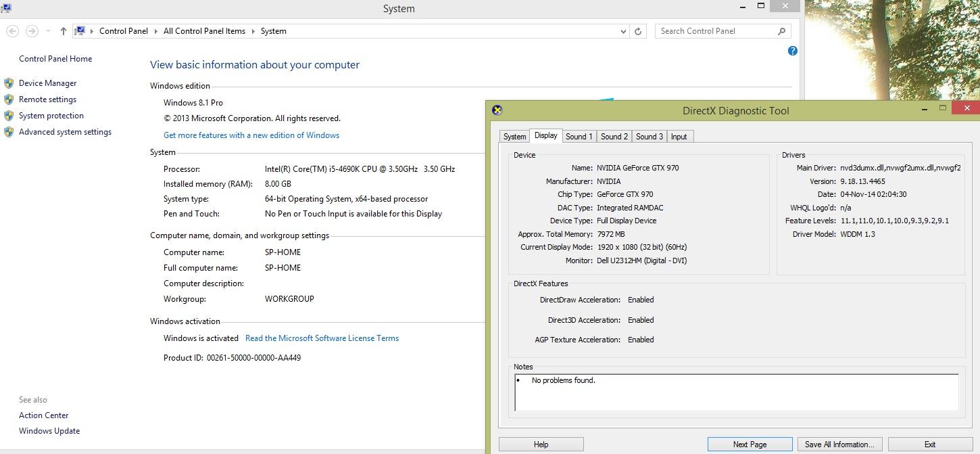Image resolution: width=980 pixels, height=454 pixels.
Task: Open Device Manager link
Action: click(47, 83)
